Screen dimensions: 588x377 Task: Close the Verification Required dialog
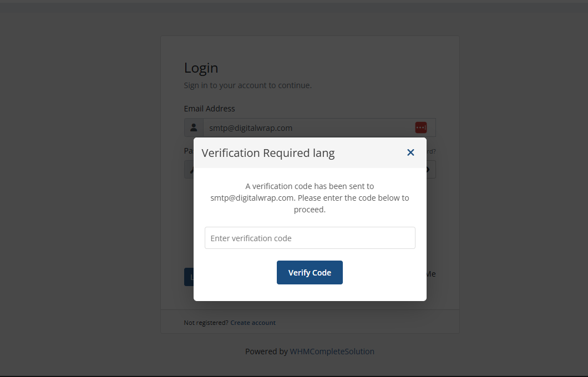click(410, 152)
